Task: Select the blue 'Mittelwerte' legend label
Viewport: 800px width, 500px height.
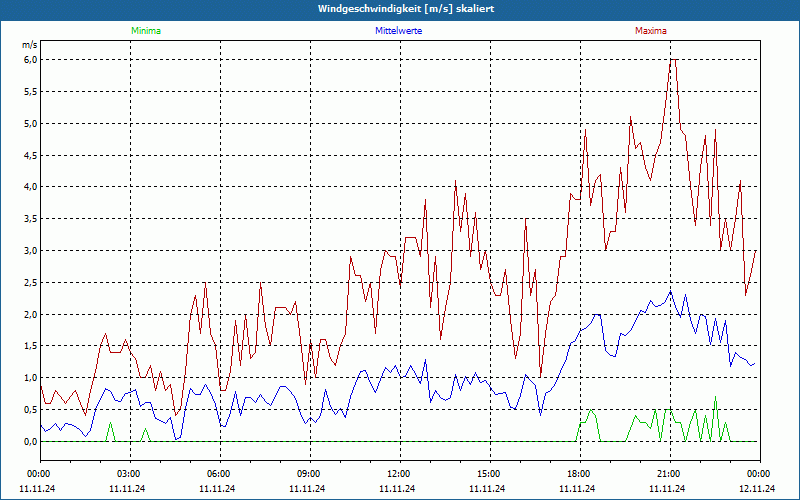Action: tap(398, 31)
